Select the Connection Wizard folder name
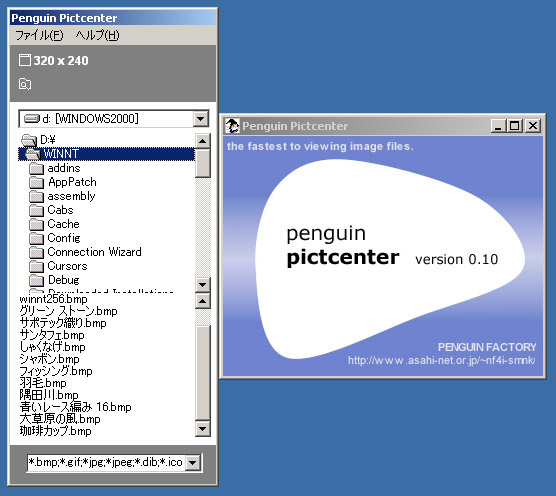The width and height of the screenshot is (556, 496). (94, 252)
